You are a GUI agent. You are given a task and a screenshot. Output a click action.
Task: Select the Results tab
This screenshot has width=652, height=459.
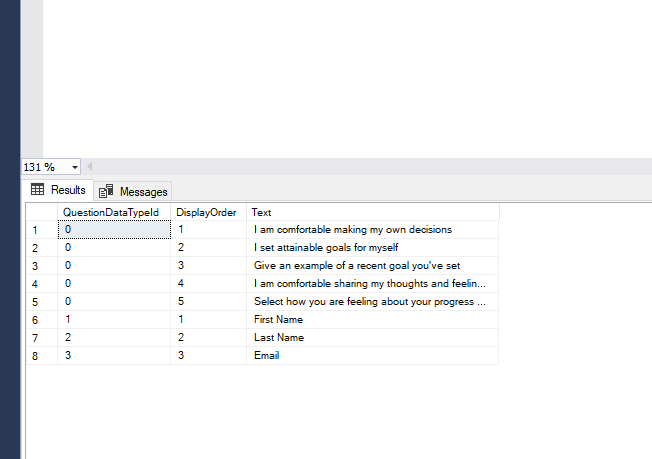click(x=58, y=190)
